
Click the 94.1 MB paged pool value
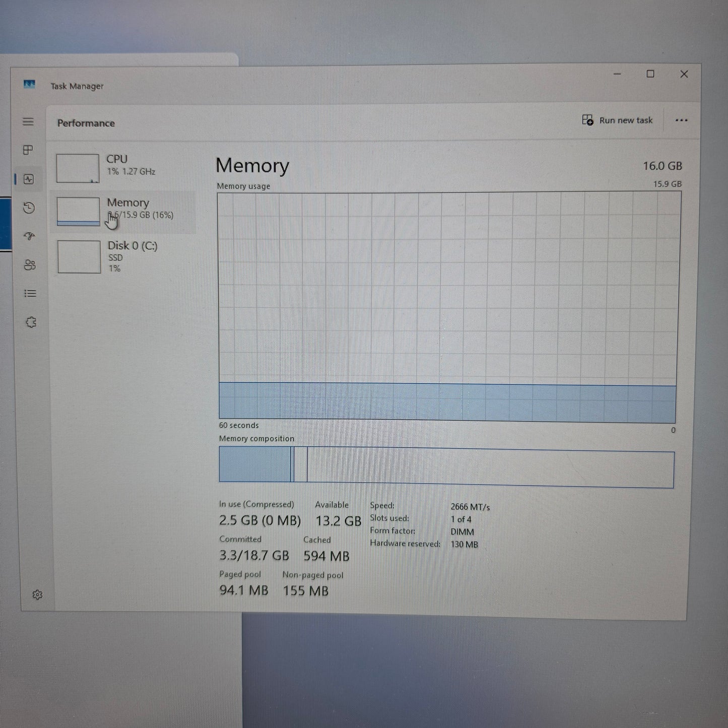pyautogui.click(x=244, y=590)
